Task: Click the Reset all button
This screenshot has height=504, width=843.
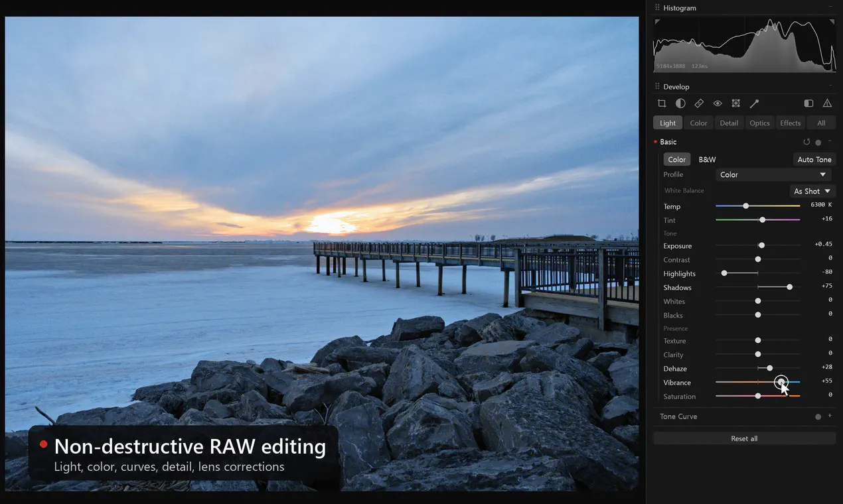Action: click(744, 438)
